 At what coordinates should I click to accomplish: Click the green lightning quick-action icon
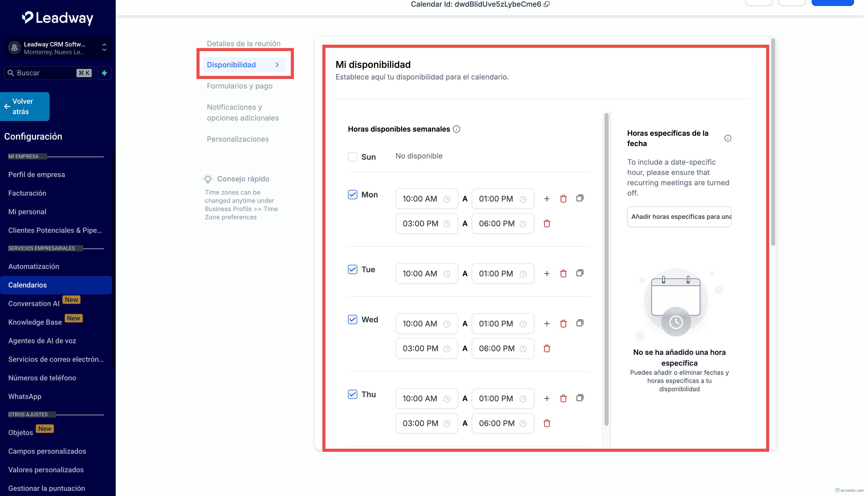[x=104, y=73]
